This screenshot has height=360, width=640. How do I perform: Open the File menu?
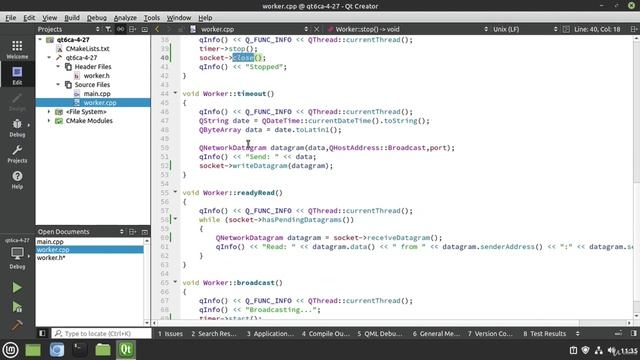click(x=11, y=18)
